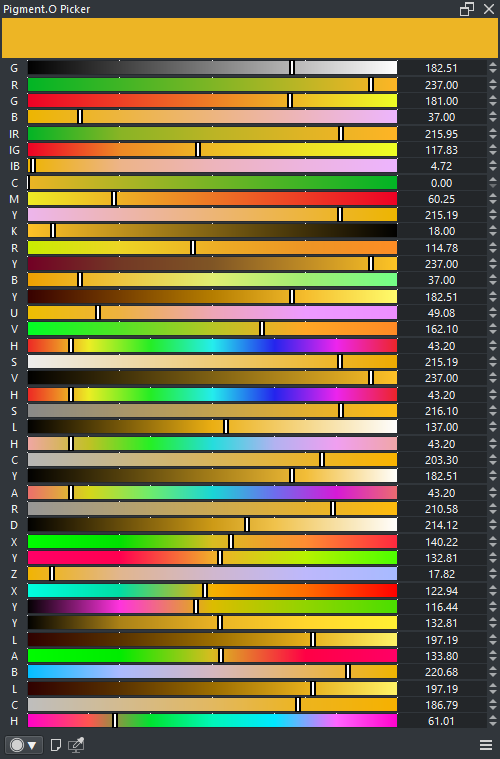Decrease the 214.12 D value with down arrow
500x759 pixels.
(493, 528)
